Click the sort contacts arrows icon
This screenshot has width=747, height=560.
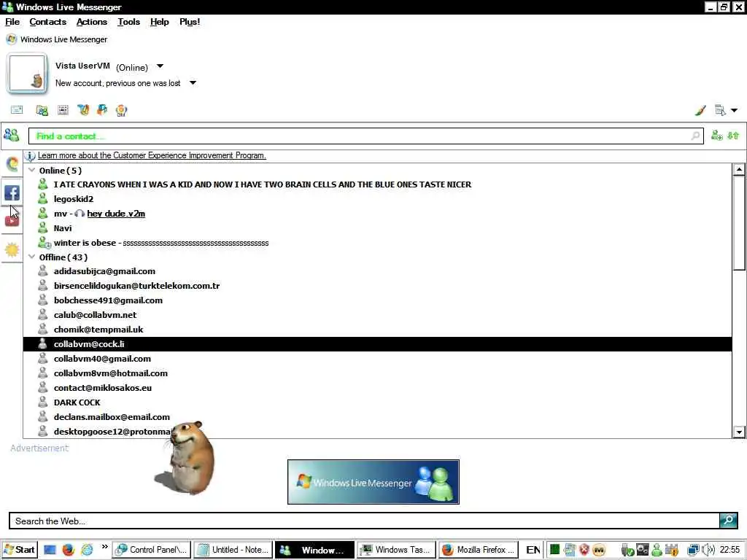(733, 136)
